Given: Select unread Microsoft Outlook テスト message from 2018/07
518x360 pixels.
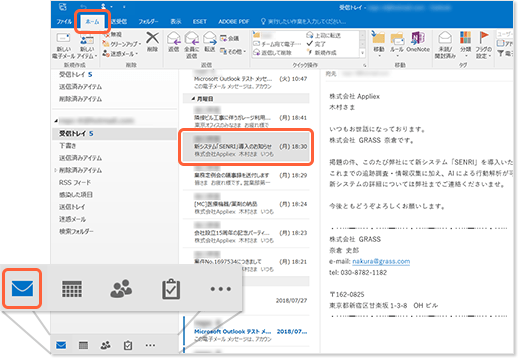Looking at the screenshot, I should tap(246, 331).
